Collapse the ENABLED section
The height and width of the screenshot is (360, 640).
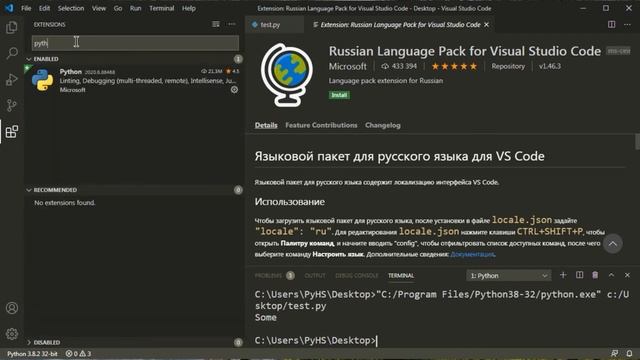pyautogui.click(x=29, y=59)
